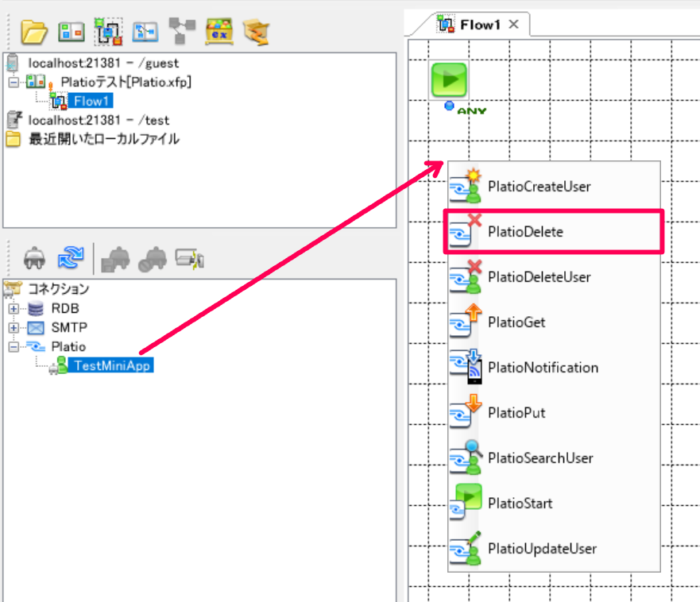
Task: Switch to the Flow1 tab
Action: [x=480, y=25]
